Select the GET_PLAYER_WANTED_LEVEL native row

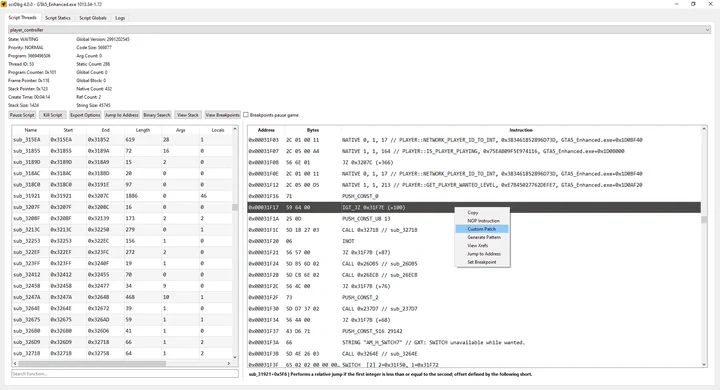[474, 185]
